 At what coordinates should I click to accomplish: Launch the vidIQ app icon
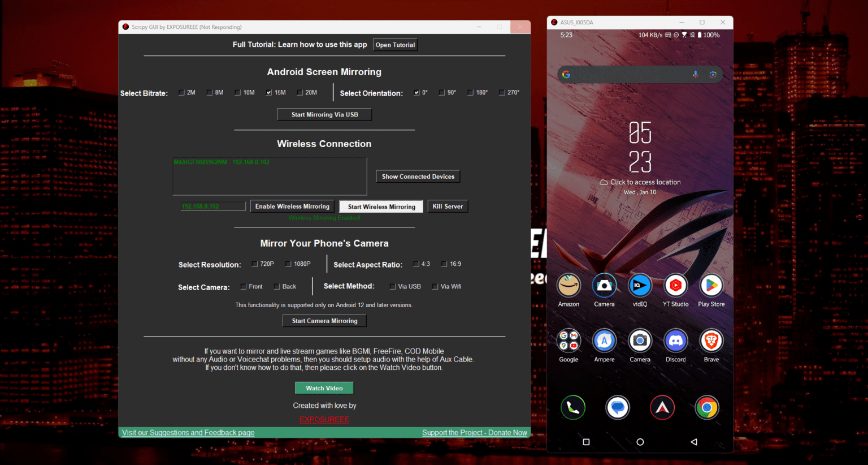point(640,286)
